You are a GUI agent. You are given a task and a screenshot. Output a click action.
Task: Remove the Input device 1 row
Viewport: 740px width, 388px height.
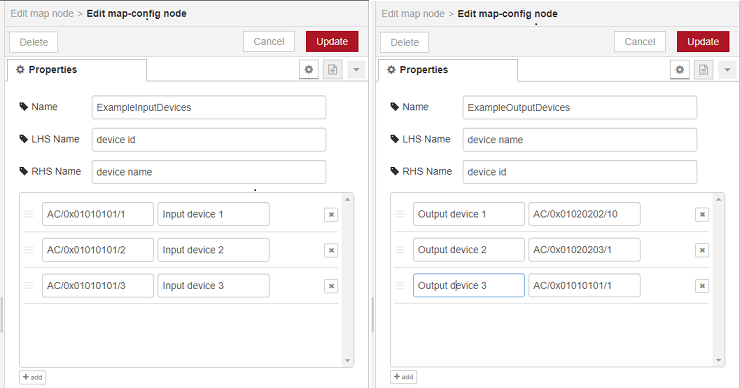[331, 214]
